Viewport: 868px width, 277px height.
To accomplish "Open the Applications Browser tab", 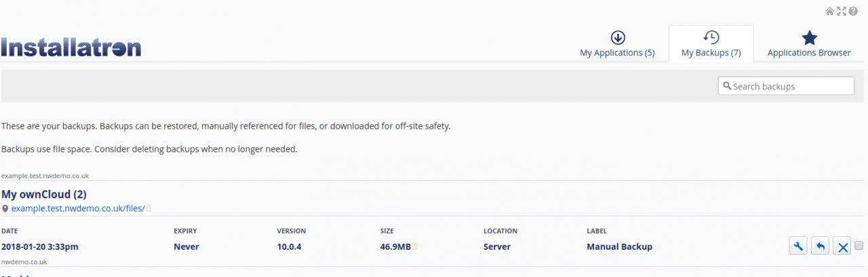I will 809,44.
